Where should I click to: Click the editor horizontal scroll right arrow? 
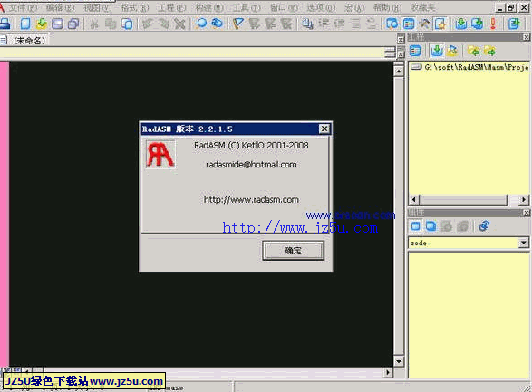coord(388,372)
